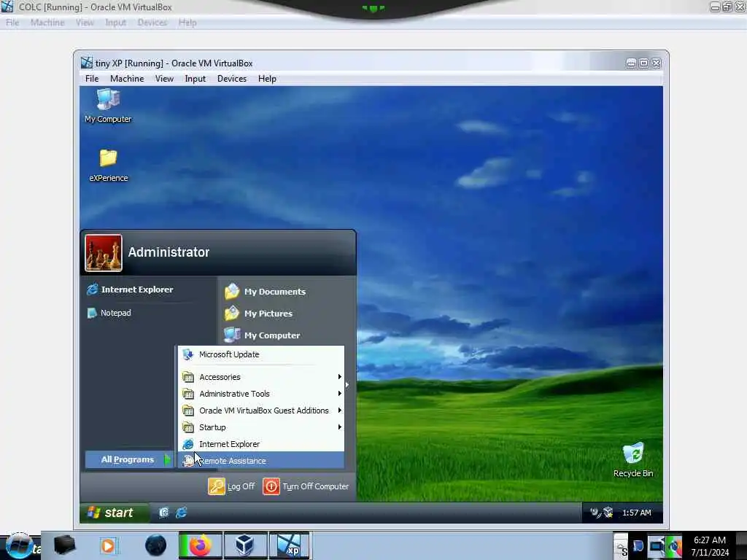The height and width of the screenshot is (560, 747).
Task: Click host clock showing 6:27 AM
Action: (x=710, y=546)
